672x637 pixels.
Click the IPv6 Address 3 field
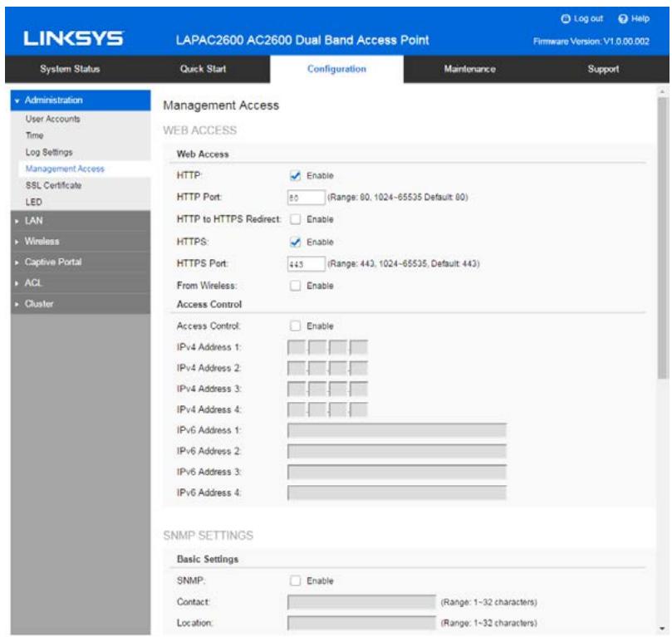pyautogui.click(x=397, y=472)
